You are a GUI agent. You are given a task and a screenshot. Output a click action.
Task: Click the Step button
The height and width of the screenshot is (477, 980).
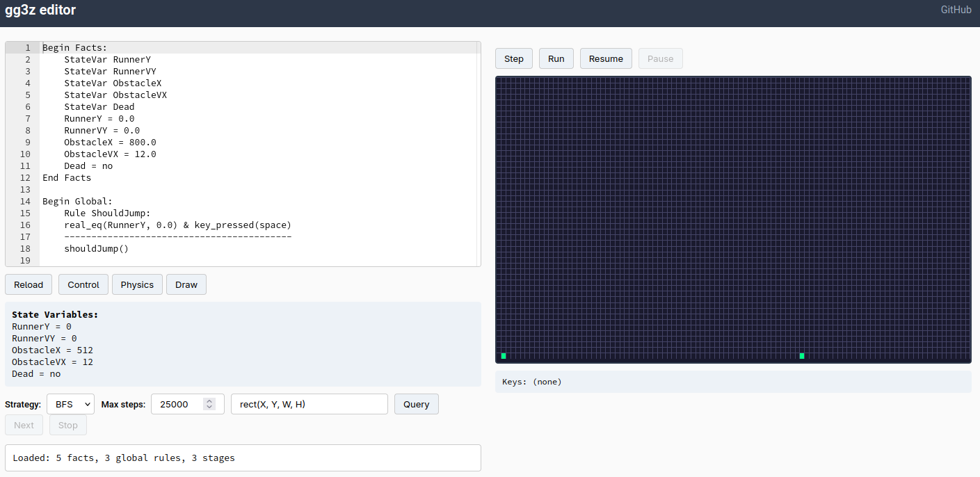(x=514, y=58)
